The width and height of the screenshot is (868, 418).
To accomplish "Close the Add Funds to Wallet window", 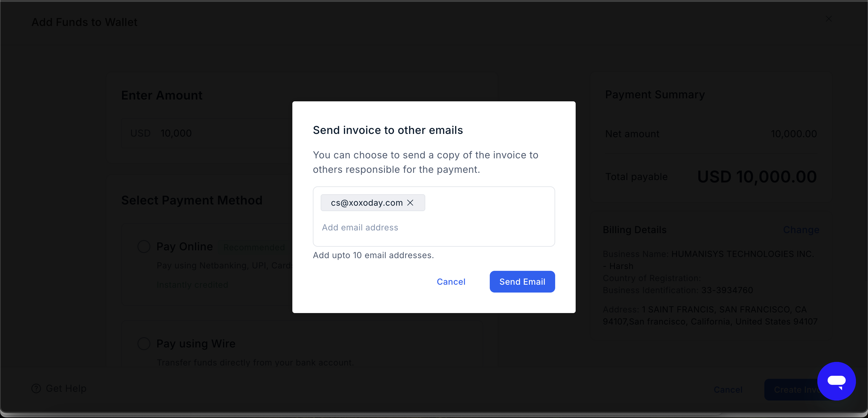I will pyautogui.click(x=829, y=19).
